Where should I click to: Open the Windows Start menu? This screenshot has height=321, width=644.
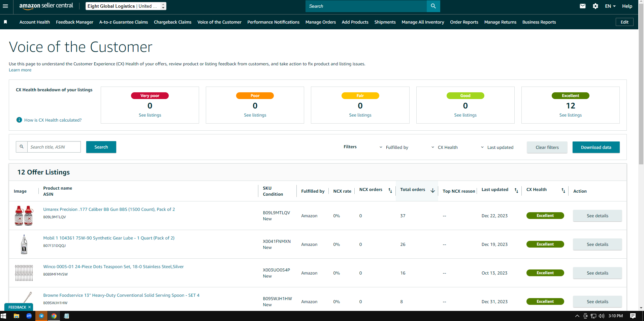pyautogui.click(x=3, y=316)
